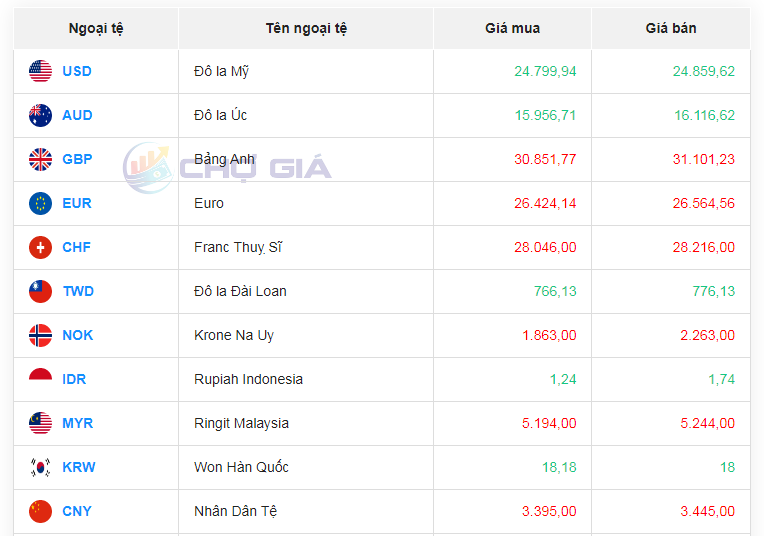764x536 pixels.
Task: Click the Giá mua column header
Action: click(x=512, y=28)
